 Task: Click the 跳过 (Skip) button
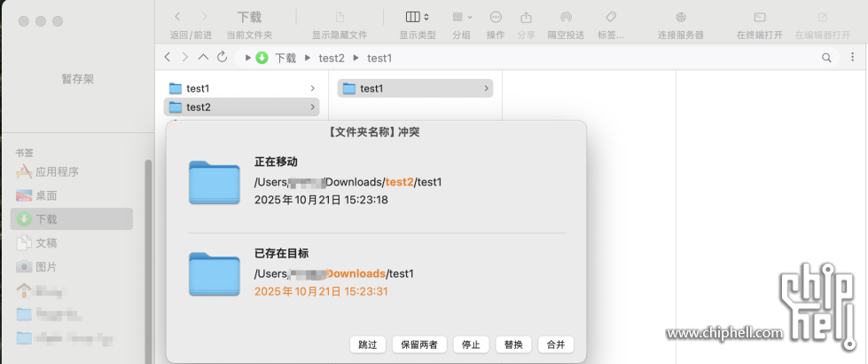tap(368, 344)
